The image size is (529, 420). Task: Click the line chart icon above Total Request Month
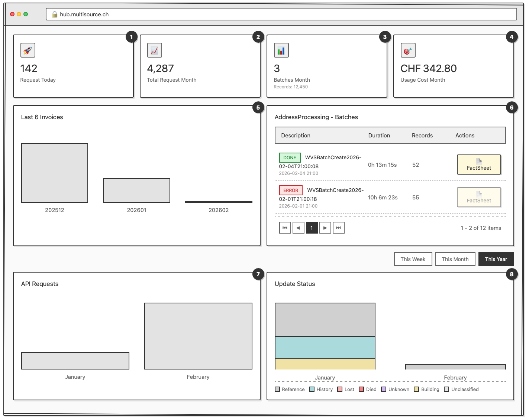click(154, 50)
